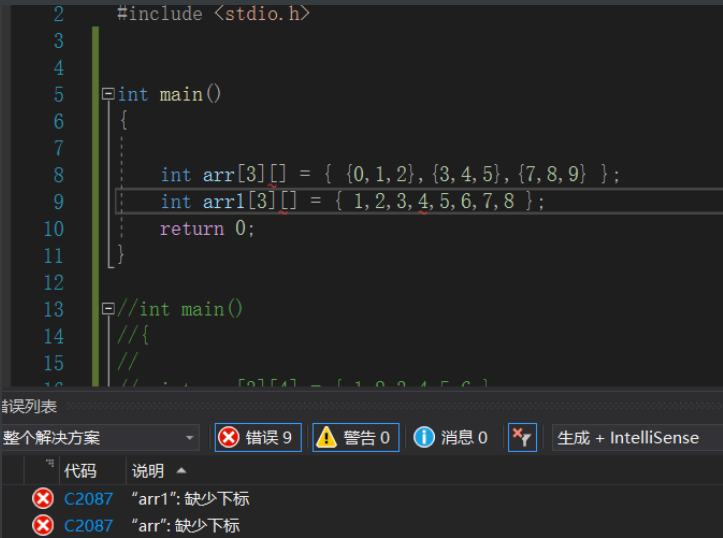
Task: Sort by the 代码 column header
Action: tap(80, 471)
